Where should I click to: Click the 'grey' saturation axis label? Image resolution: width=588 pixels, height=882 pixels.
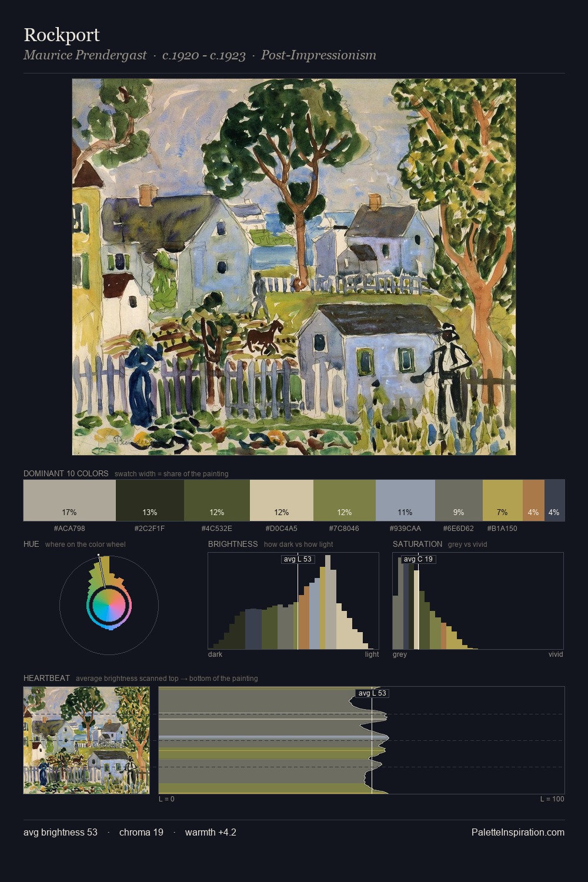[400, 654]
